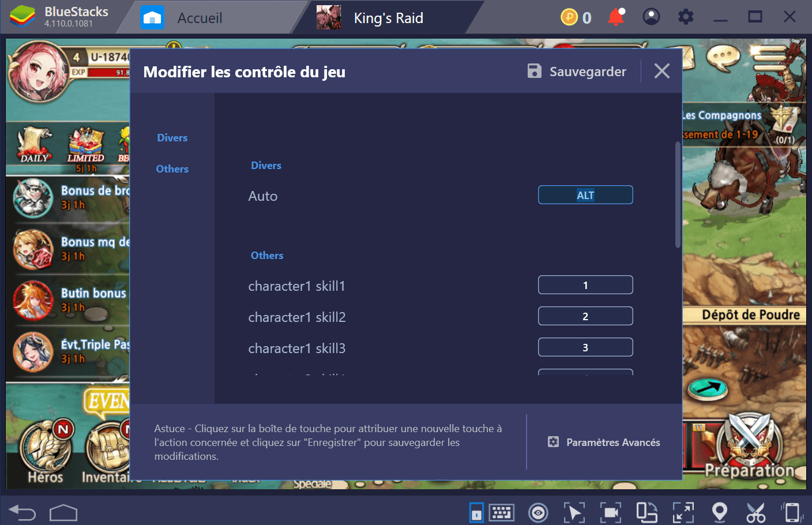Screen dimensions: 812x525
Task: Open the location pin icon
Action: click(719, 512)
